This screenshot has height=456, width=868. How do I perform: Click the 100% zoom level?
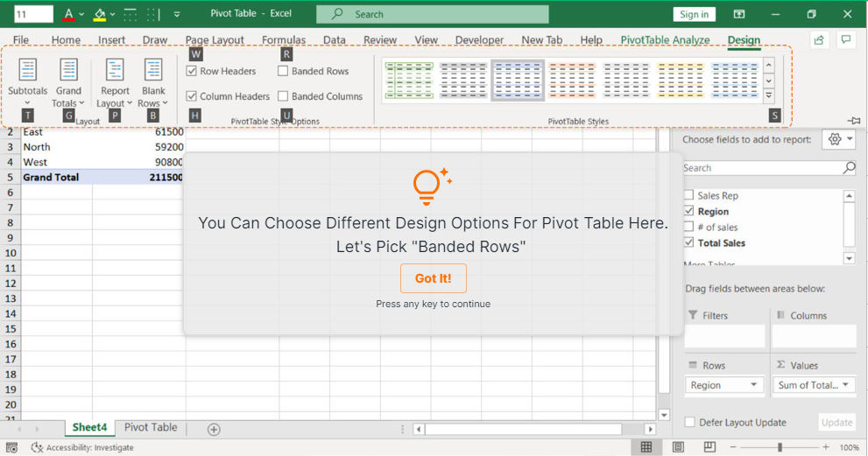coord(850,448)
